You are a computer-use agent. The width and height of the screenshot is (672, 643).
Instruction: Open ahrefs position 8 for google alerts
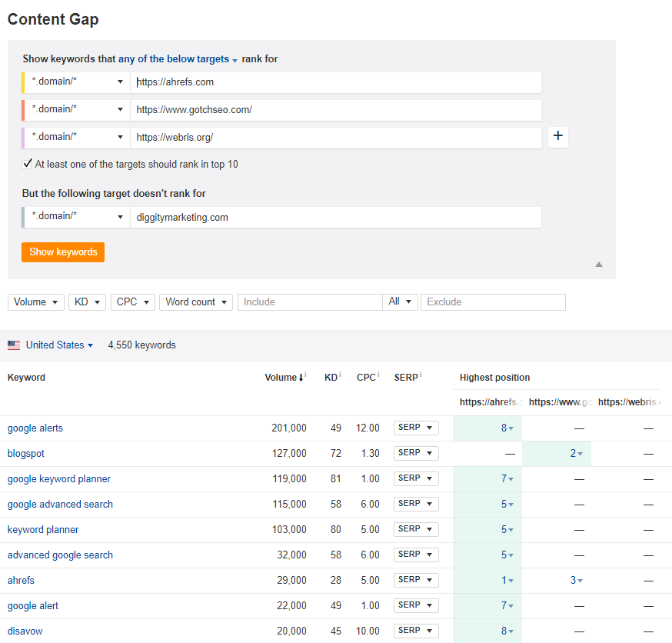[x=507, y=428]
